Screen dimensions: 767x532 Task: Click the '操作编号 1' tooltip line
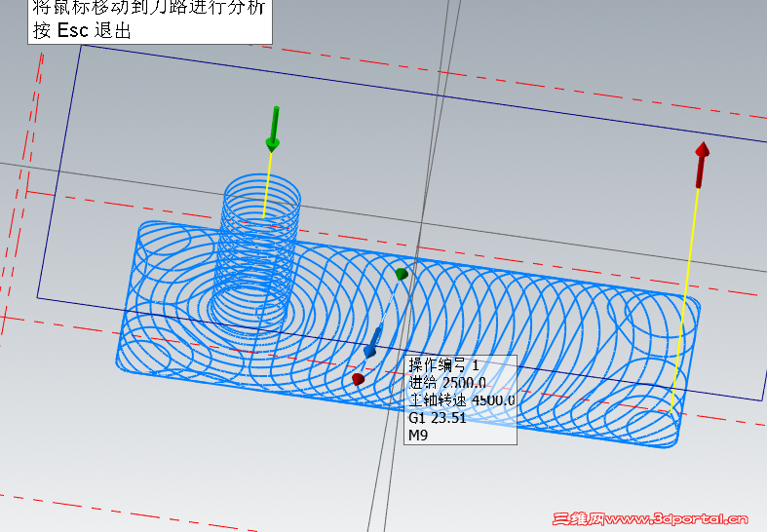443,365
